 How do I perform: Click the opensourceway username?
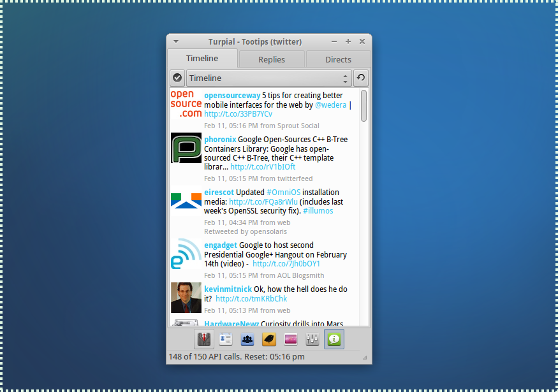coord(232,96)
